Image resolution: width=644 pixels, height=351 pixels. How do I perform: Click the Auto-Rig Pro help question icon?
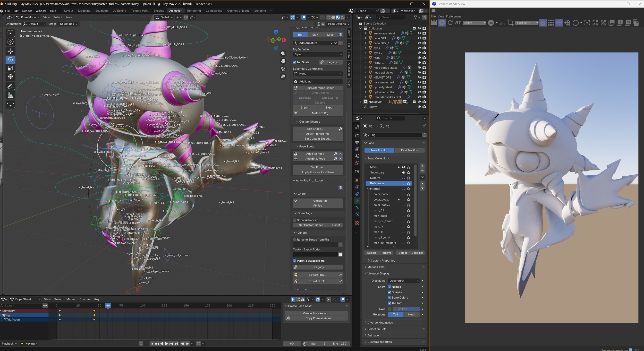pyautogui.click(x=340, y=35)
